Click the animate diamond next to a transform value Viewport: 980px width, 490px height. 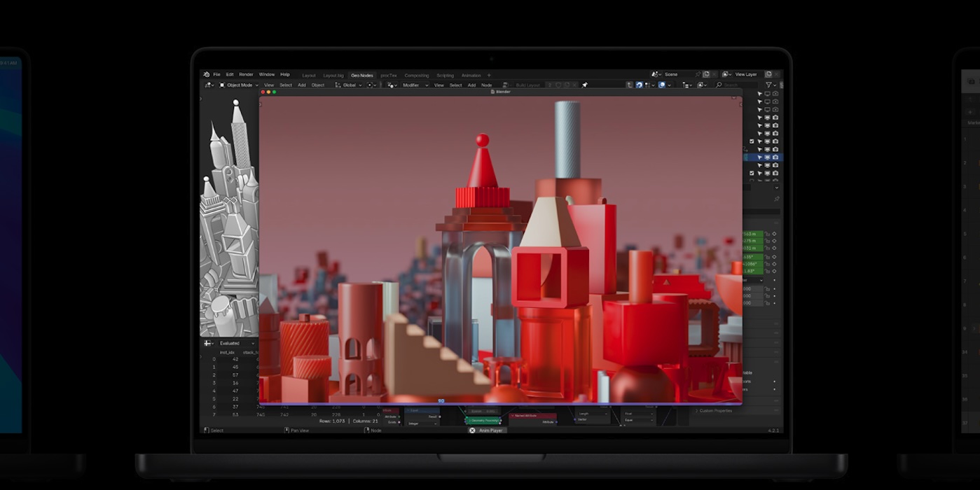pyautogui.click(x=774, y=234)
